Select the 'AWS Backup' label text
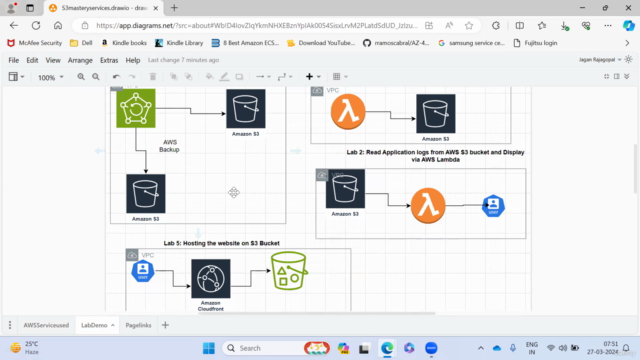The image size is (640, 360). click(169, 146)
